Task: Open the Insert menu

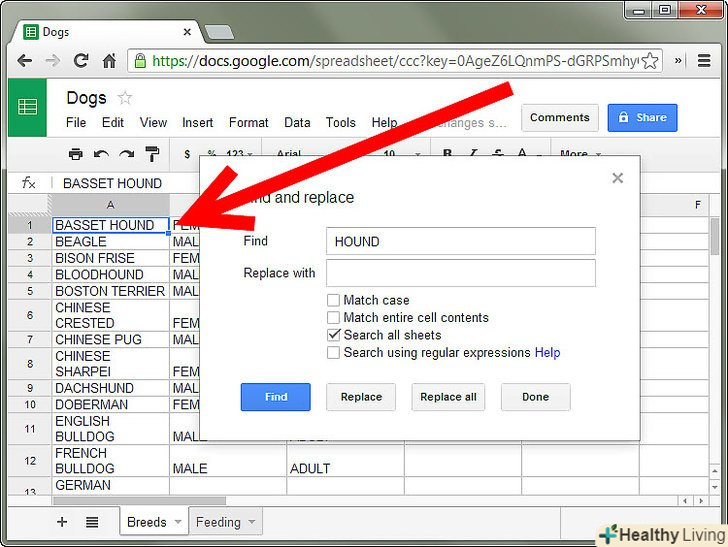Action: coord(197,123)
